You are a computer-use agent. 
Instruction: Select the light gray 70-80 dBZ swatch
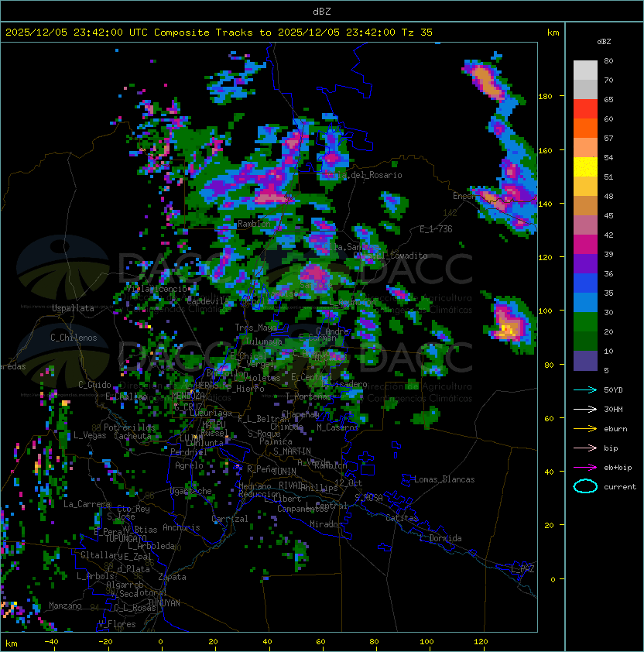click(x=585, y=70)
